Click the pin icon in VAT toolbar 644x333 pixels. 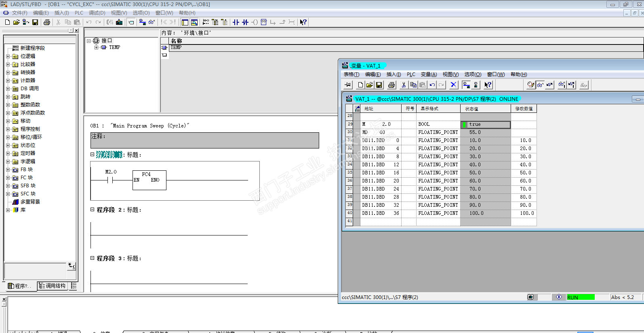point(347,85)
